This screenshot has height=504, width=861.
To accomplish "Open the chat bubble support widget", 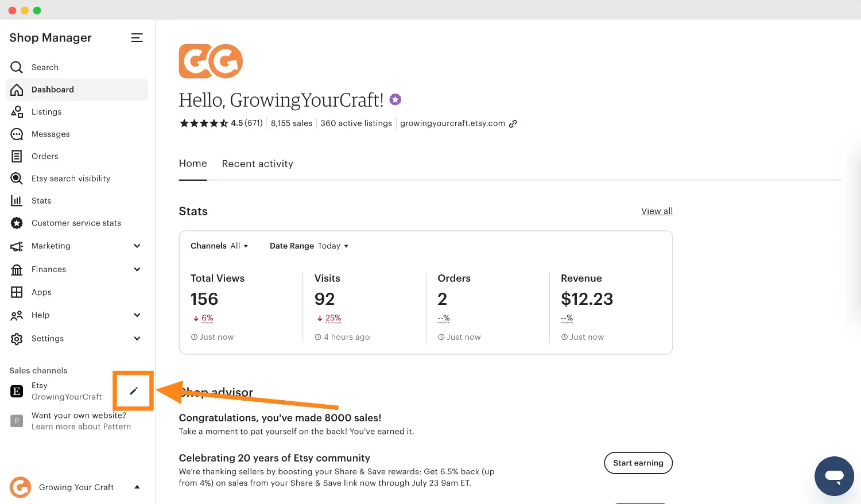I will click(834, 476).
